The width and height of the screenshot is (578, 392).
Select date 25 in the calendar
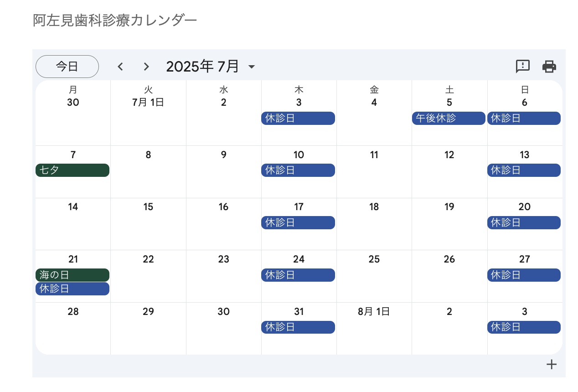[x=374, y=259]
